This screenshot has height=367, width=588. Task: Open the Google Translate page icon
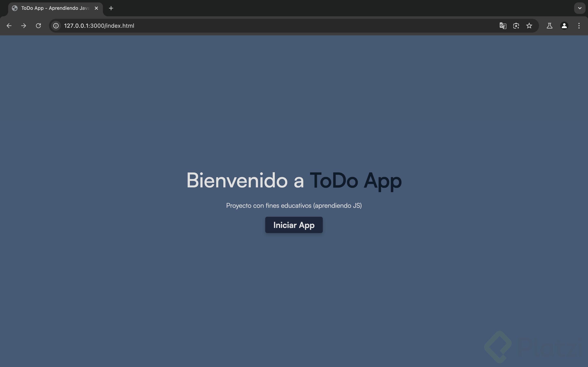pos(503,26)
